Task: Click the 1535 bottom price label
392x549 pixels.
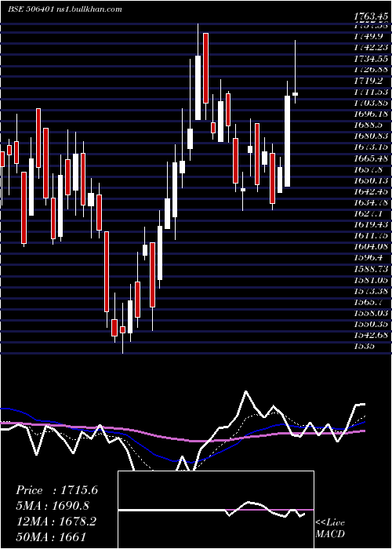Action: pyautogui.click(x=363, y=347)
